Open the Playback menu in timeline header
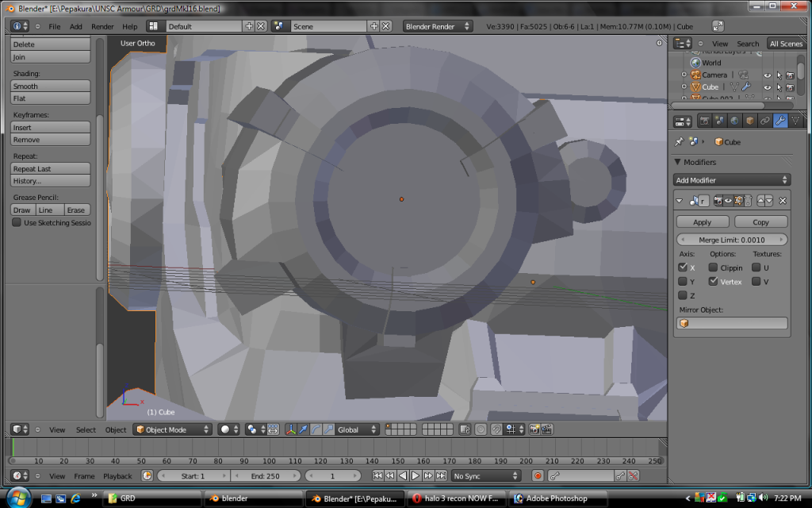The height and width of the screenshot is (508, 812). [117, 476]
